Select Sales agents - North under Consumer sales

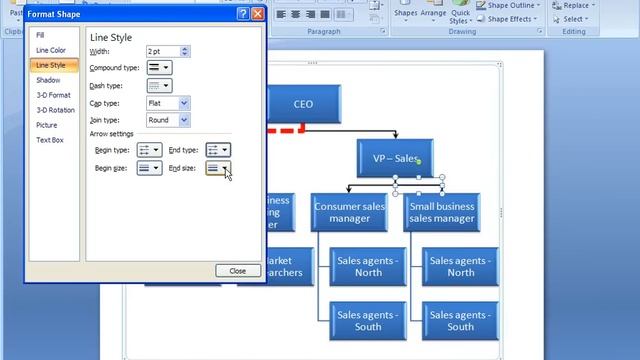coord(368,267)
